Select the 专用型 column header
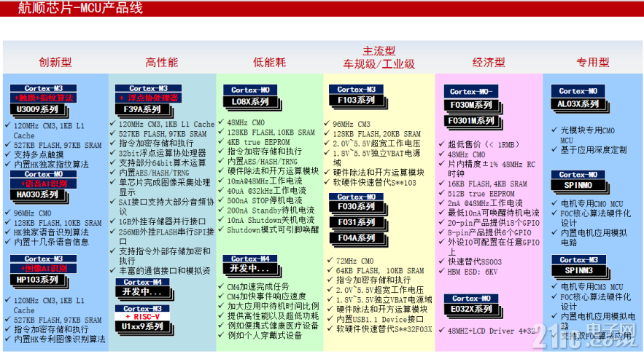 pyautogui.click(x=593, y=63)
